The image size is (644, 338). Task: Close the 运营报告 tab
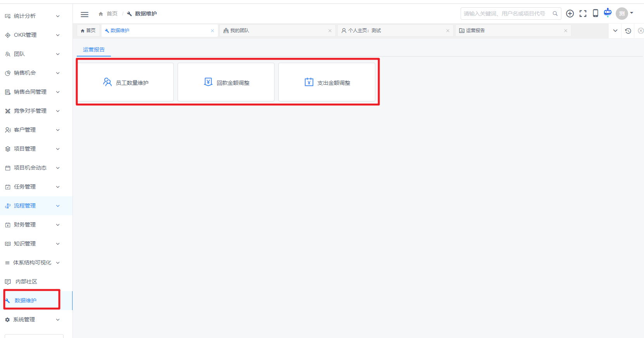point(566,31)
